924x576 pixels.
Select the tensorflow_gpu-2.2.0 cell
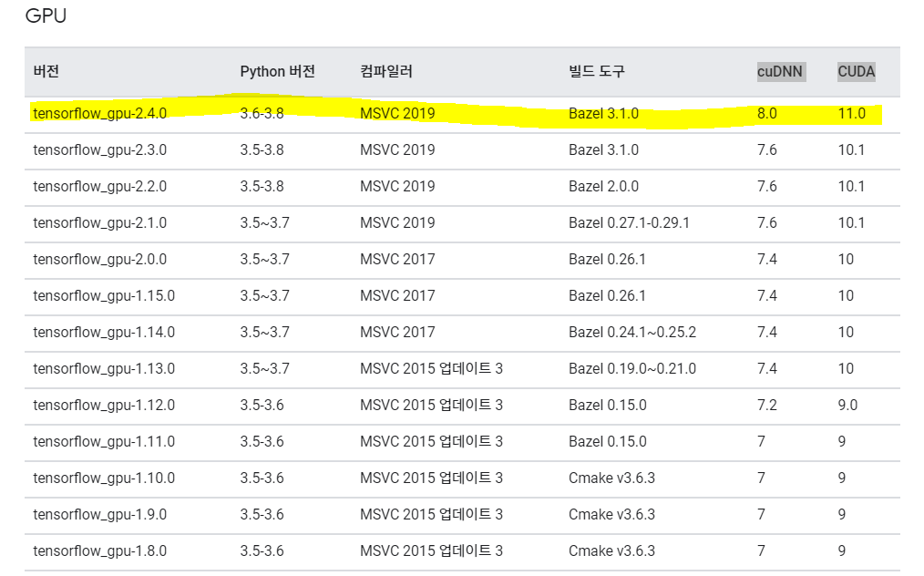coord(99,186)
